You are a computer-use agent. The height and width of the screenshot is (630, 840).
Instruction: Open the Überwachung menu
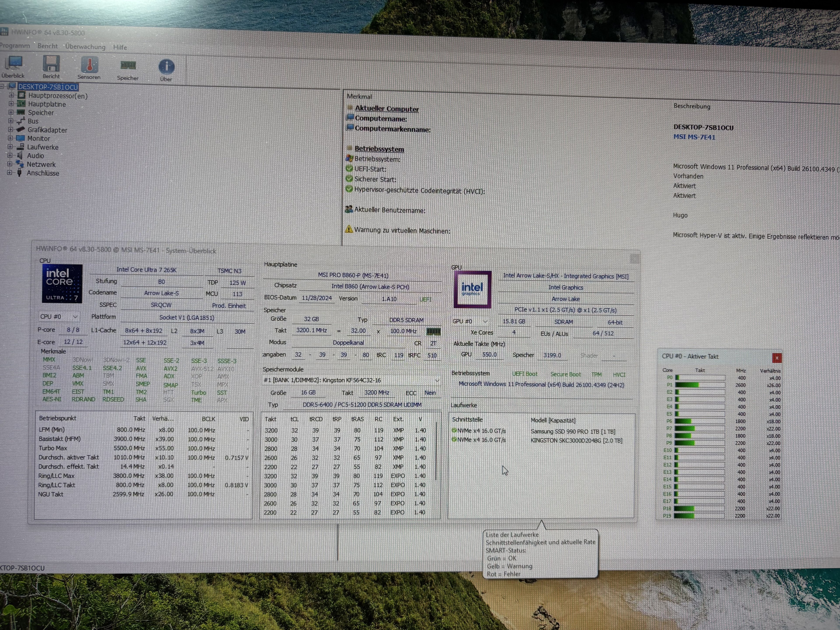click(85, 47)
